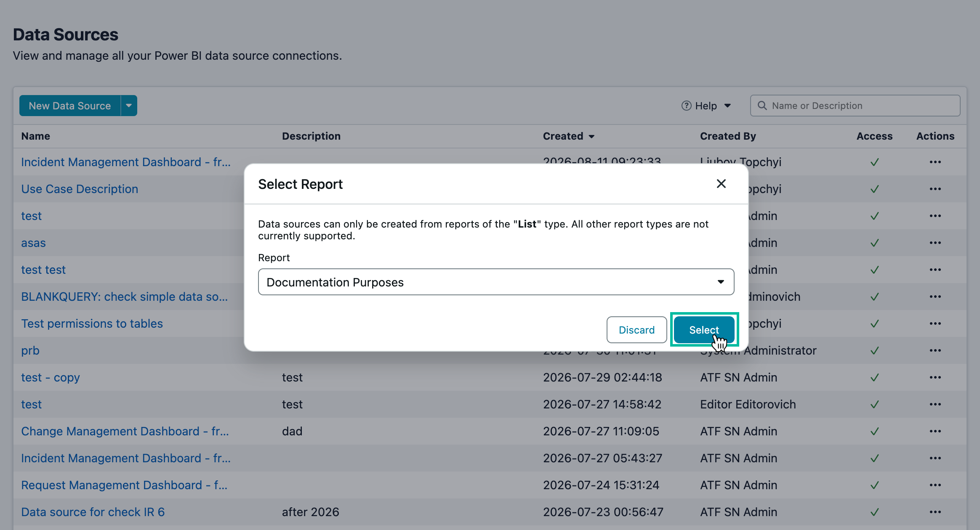Open actions menu for Data source for check IR 6
The image size is (980, 530).
(x=935, y=512)
